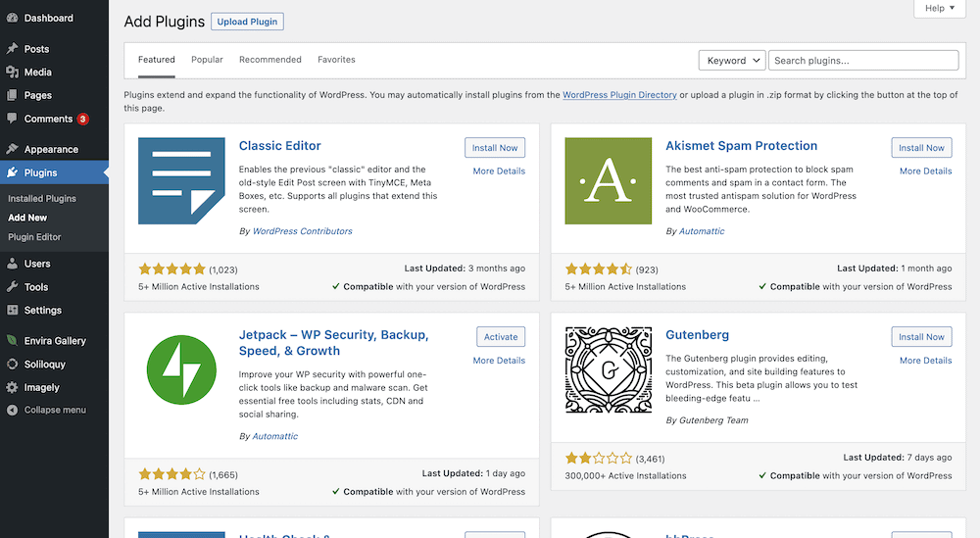The image size is (980, 538).
Task: Click the Envira Gallery leaf icon
Action: (12, 341)
